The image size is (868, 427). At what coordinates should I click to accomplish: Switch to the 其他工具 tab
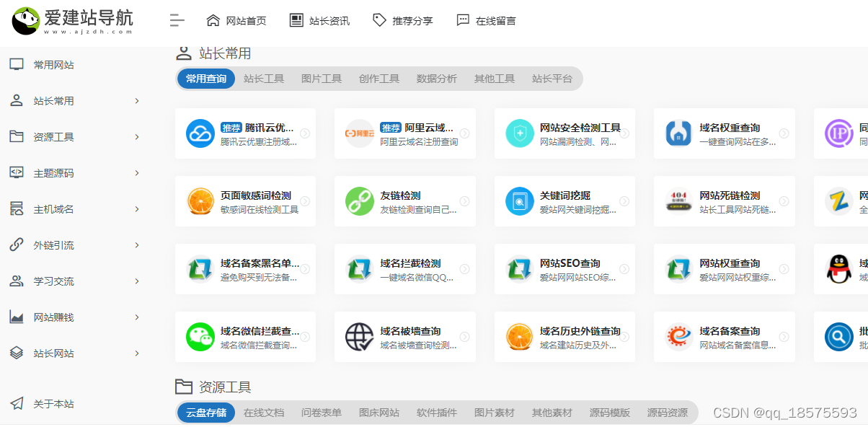[x=495, y=79]
